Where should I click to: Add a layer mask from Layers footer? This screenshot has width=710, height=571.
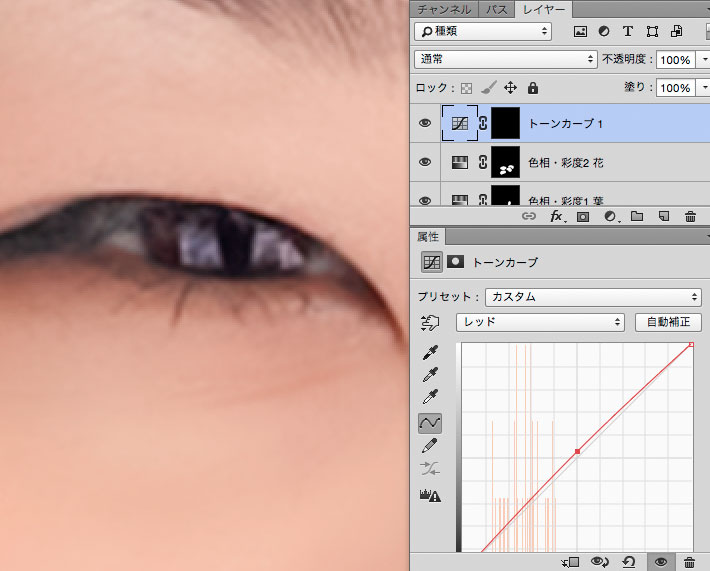pos(583,216)
